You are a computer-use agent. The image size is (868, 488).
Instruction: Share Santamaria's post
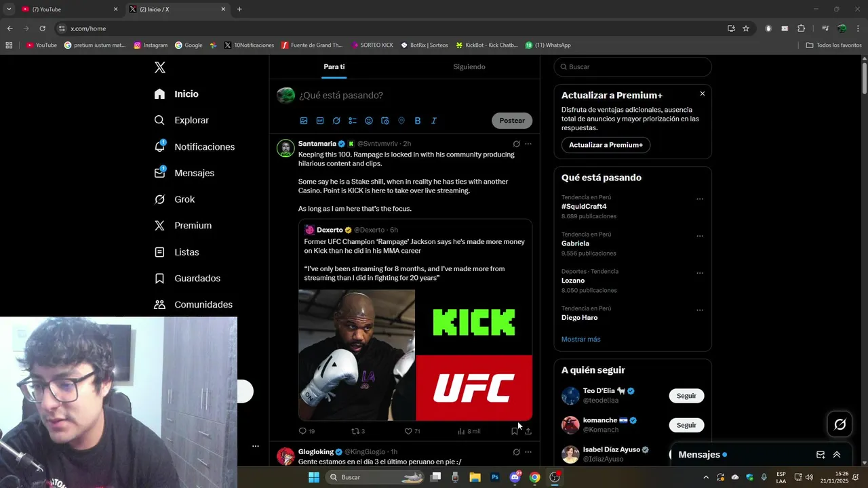tap(528, 431)
